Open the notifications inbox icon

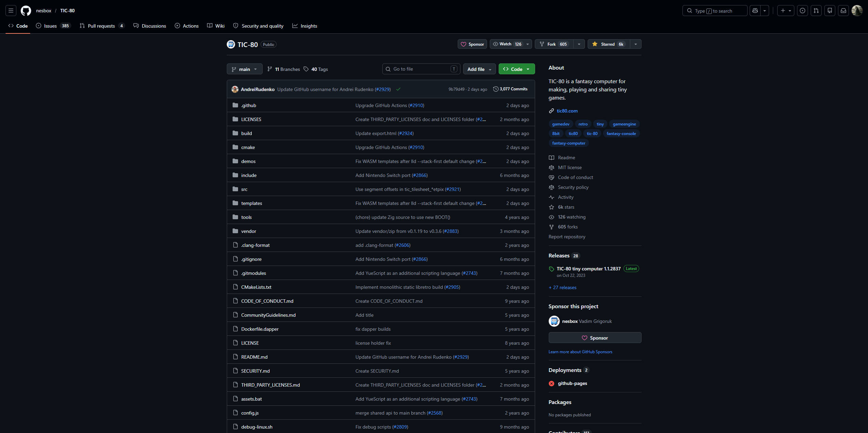point(843,11)
